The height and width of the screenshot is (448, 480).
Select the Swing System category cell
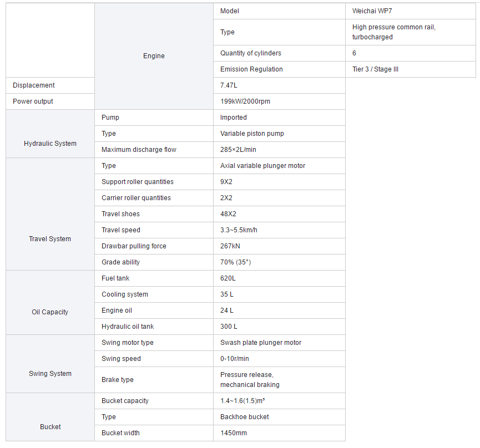(x=50, y=374)
